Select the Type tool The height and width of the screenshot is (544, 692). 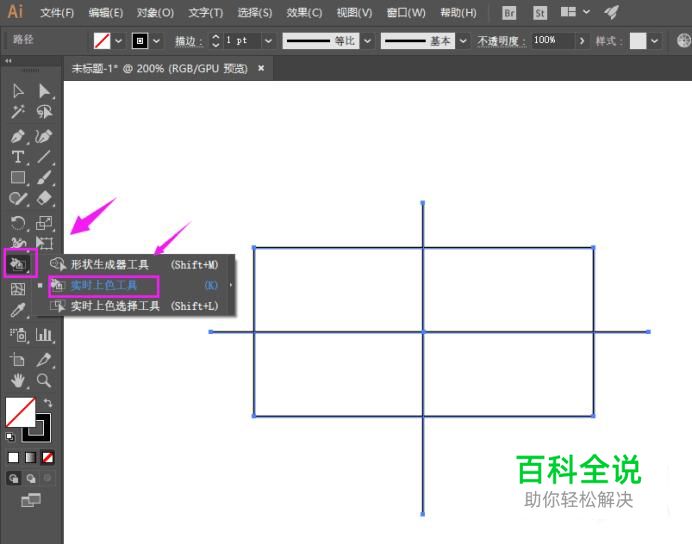18,157
